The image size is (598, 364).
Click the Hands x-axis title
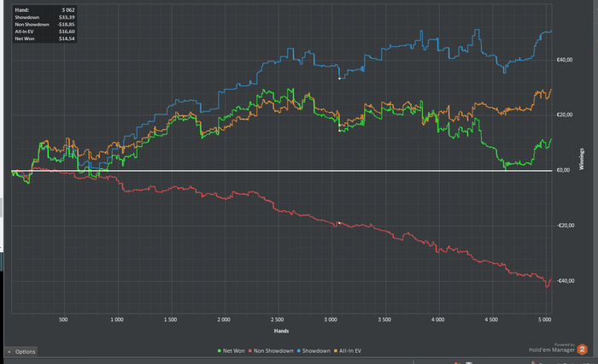(281, 331)
